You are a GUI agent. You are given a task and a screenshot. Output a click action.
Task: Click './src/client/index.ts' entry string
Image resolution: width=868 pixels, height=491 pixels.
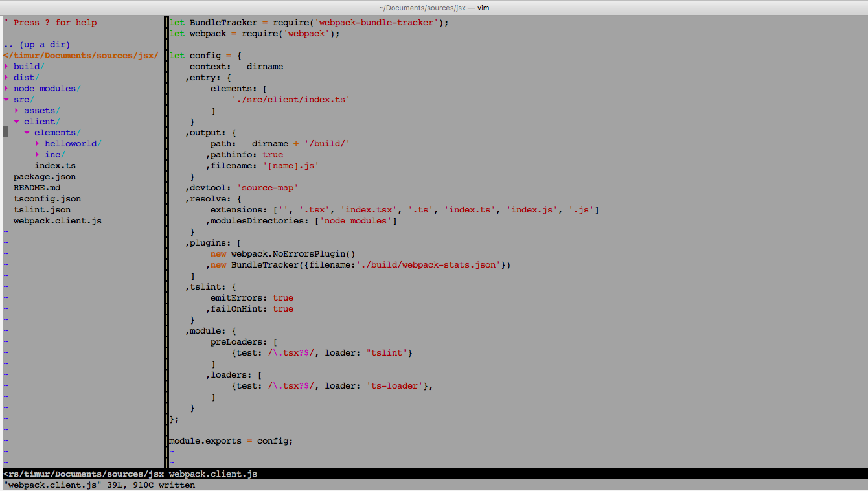(x=291, y=100)
